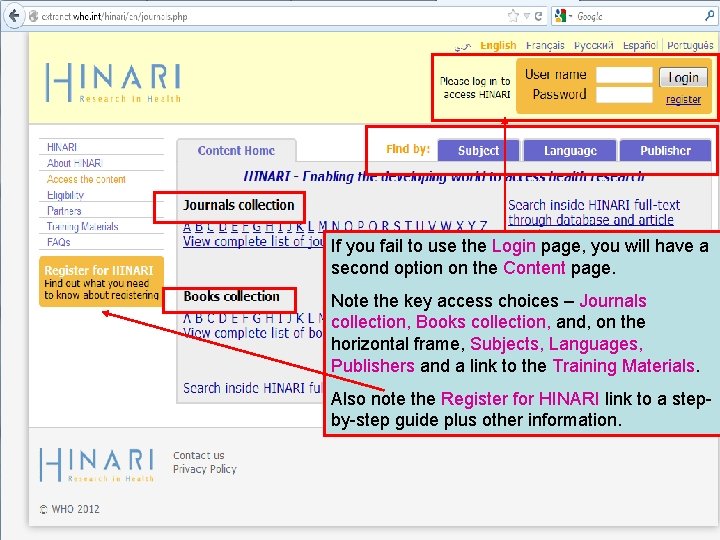This screenshot has width=720, height=540.
Task: Select the Language find-by tab
Action: pos(570,151)
